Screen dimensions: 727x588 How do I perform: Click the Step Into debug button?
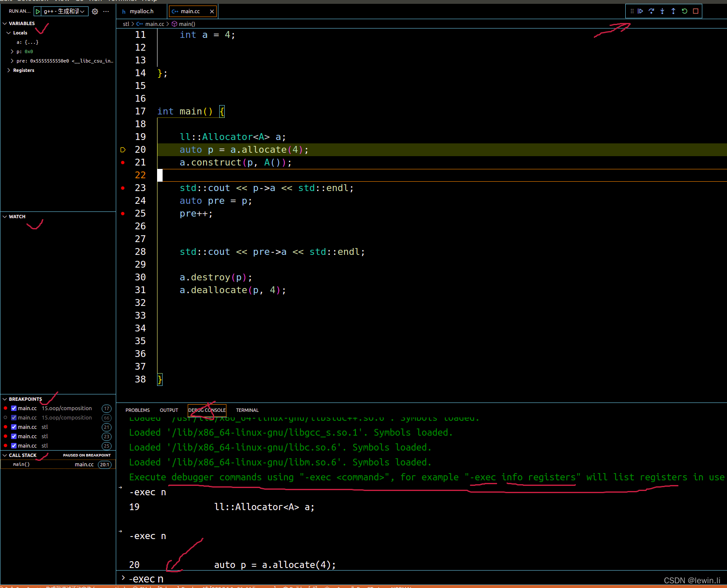click(662, 11)
